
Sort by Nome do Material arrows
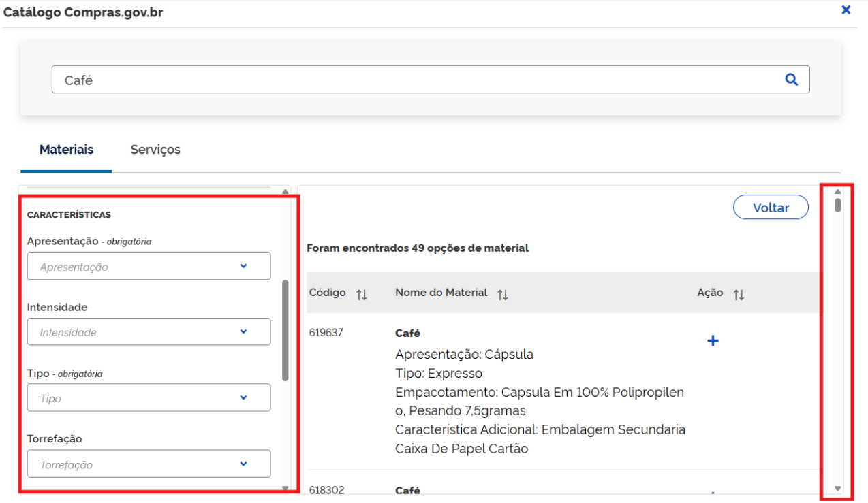pos(503,294)
